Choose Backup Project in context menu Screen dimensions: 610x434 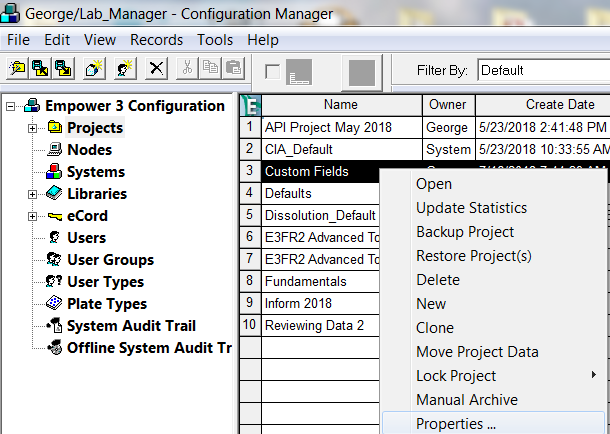(494, 232)
